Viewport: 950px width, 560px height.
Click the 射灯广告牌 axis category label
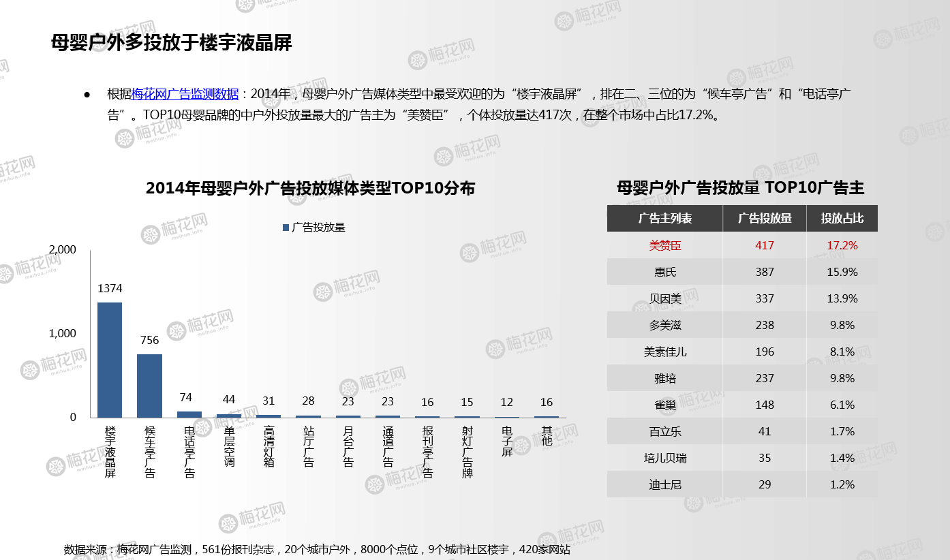tap(467, 452)
